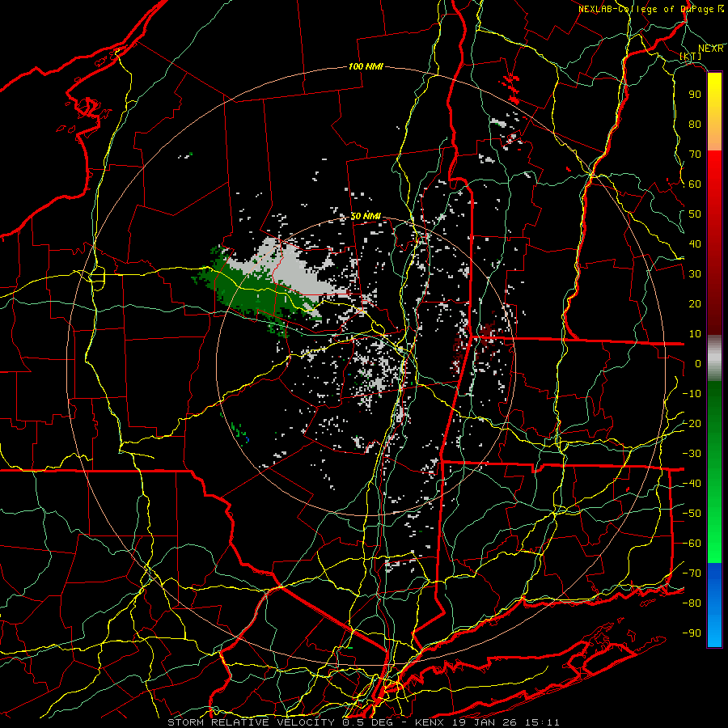Select the -80 scale label
This screenshot has width=728, height=728.
pyautogui.click(x=692, y=603)
